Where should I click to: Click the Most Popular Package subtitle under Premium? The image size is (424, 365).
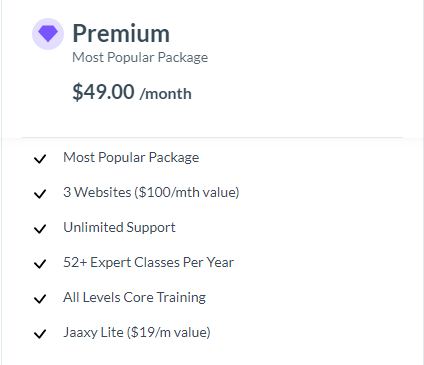[140, 58]
